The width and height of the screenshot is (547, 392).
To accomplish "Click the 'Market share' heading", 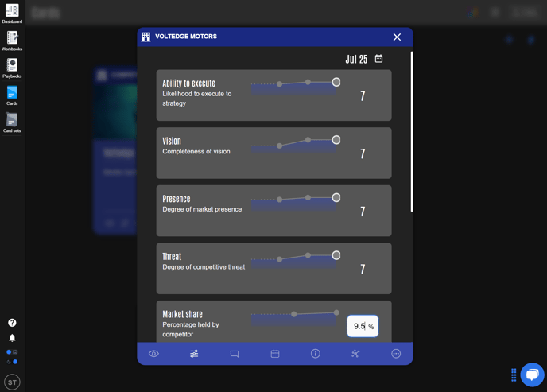I will click(x=182, y=314).
